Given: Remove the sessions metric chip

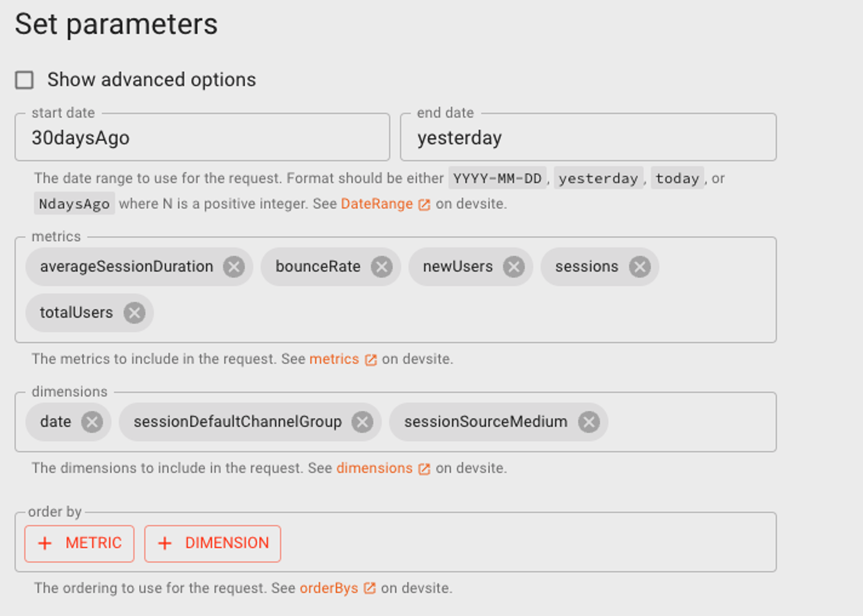Looking at the screenshot, I should (639, 266).
